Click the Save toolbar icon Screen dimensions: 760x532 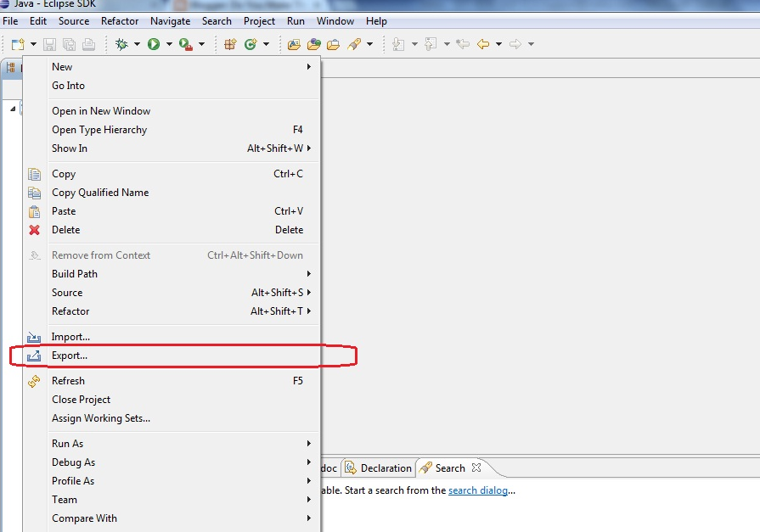coord(49,45)
